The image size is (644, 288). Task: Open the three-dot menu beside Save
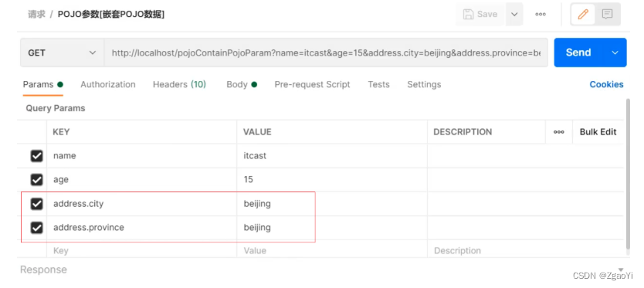540,15
